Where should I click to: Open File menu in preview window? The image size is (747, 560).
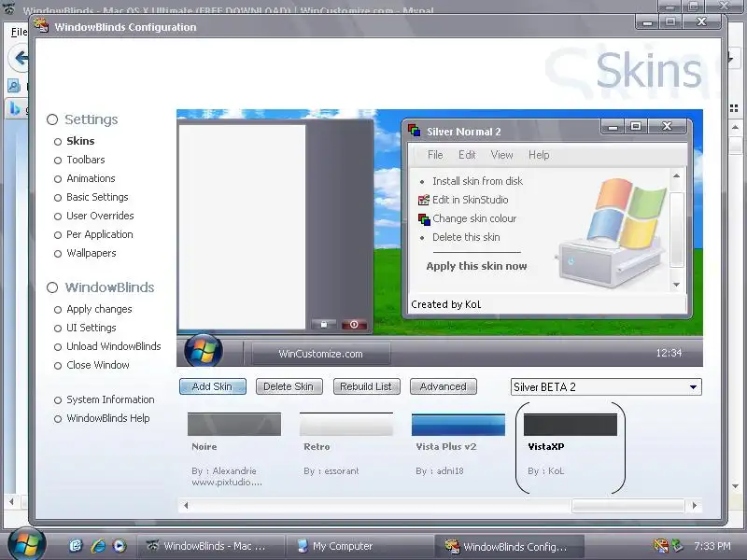(435, 155)
